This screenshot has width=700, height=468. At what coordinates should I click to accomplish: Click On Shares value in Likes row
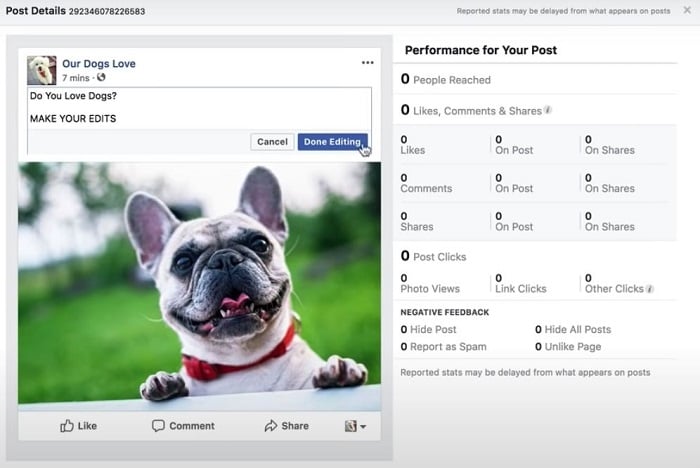click(610, 145)
